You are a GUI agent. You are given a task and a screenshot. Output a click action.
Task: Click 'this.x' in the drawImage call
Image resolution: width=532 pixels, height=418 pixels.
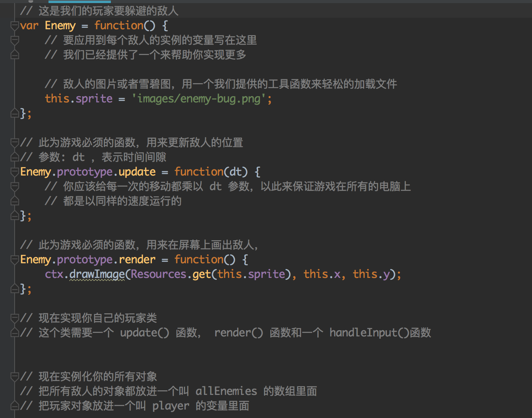(322, 274)
